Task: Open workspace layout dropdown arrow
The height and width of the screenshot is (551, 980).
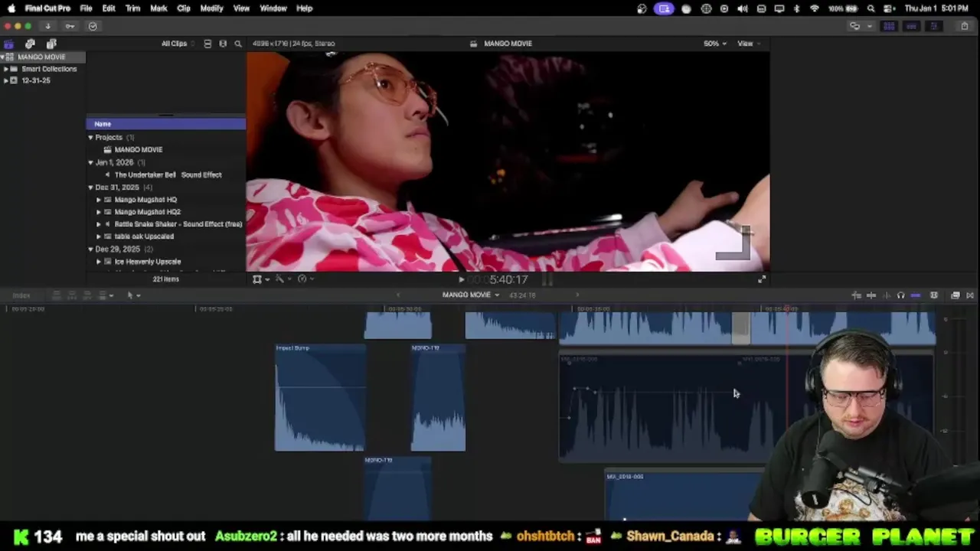Action: [x=869, y=26]
